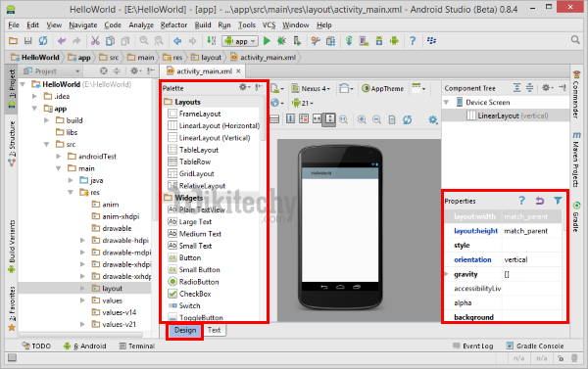Click the zoom in designer icon
The width and height of the screenshot is (588, 369).
(x=362, y=119)
